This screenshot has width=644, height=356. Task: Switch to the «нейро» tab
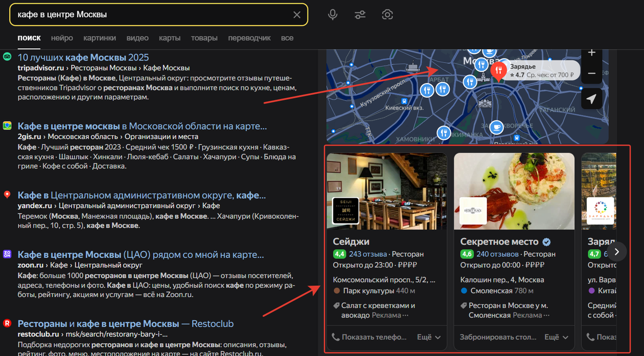62,38
